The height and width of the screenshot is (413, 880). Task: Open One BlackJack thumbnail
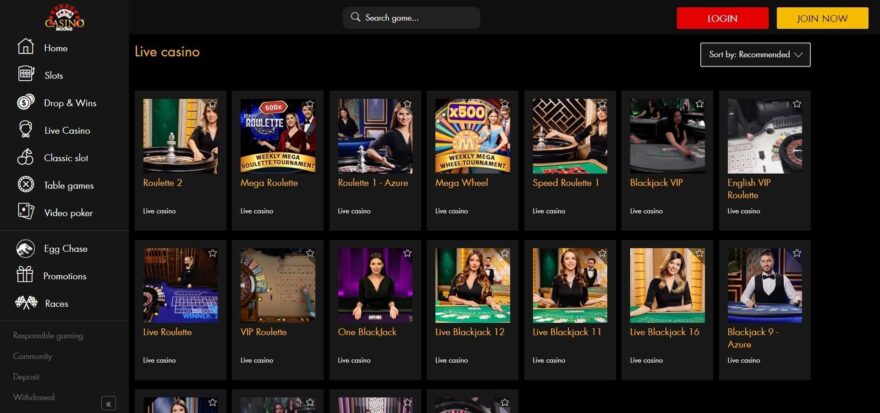(375, 285)
